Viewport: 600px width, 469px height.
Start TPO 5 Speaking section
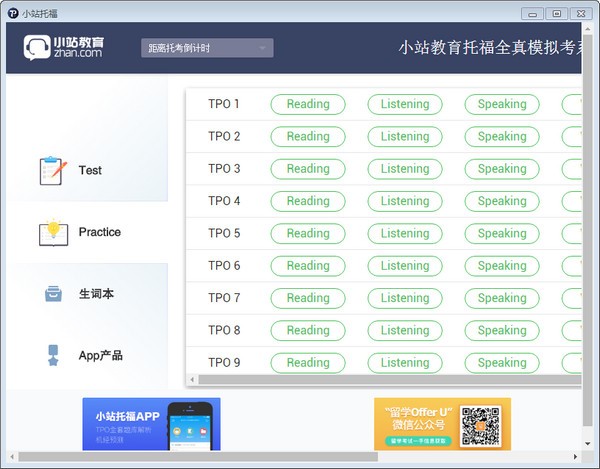tap(501, 233)
